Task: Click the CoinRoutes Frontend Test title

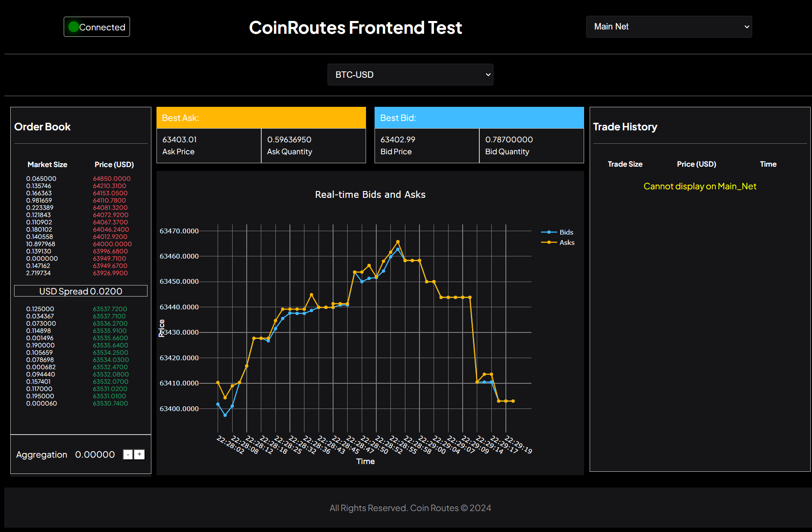Action: [x=355, y=28]
